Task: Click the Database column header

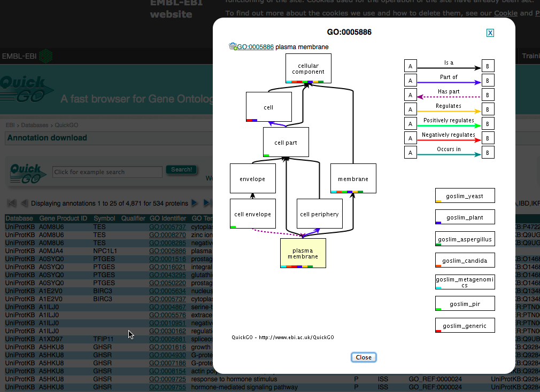Action: coord(19,218)
